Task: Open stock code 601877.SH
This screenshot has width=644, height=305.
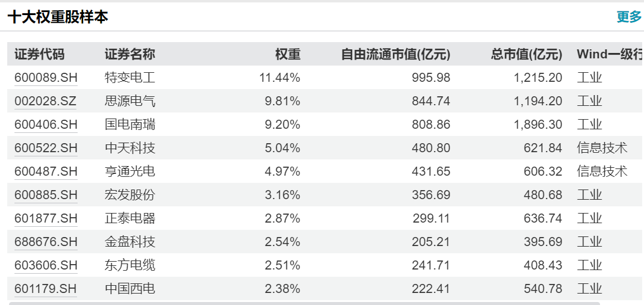Action: point(46,218)
